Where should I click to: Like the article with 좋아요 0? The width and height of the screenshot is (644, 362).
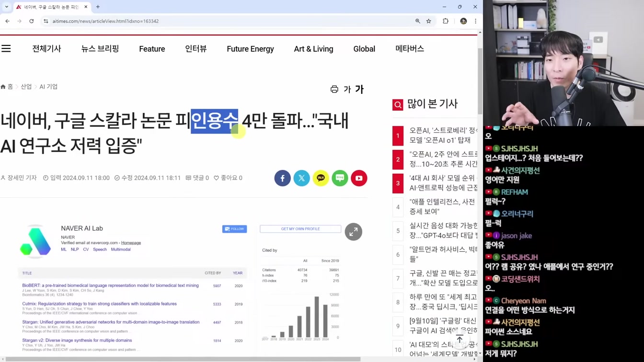tap(228, 178)
